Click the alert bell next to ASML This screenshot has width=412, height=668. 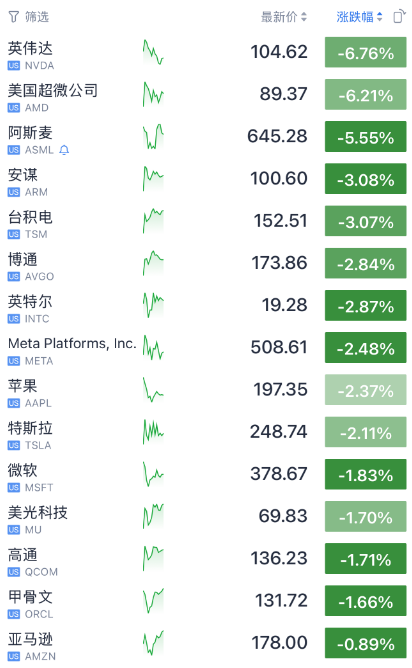tap(64, 150)
